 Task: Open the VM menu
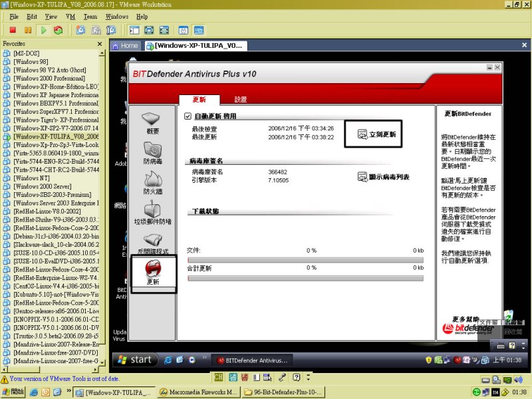click(x=70, y=16)
